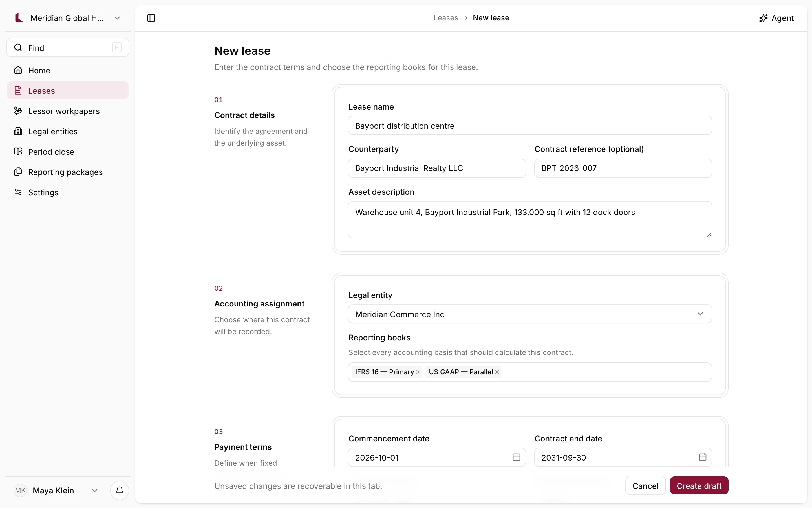The width and height of the screenshot is (812, 508).
Task: Open the Agent assistant
Action: pos(776,18)
